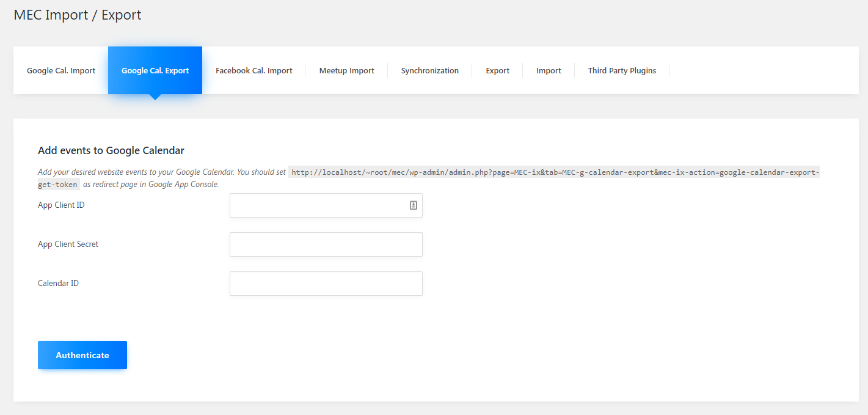
Task: Switch to Facebook Cal. Import tab
Action: click(254, 70)
